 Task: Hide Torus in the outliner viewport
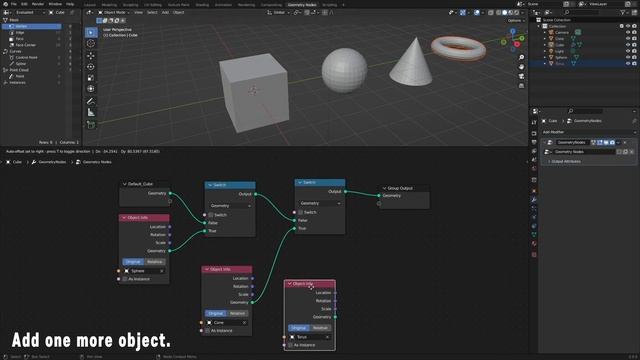point(628,64)
